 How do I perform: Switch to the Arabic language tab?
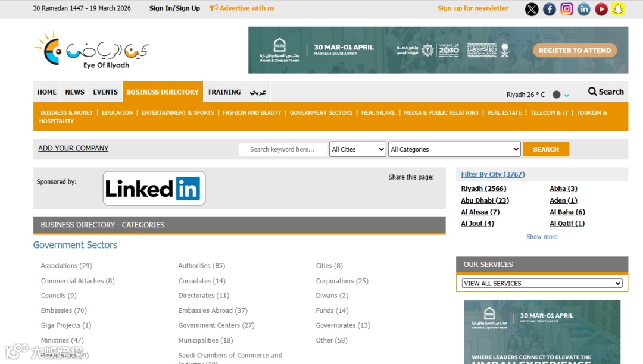coord(258,92)
